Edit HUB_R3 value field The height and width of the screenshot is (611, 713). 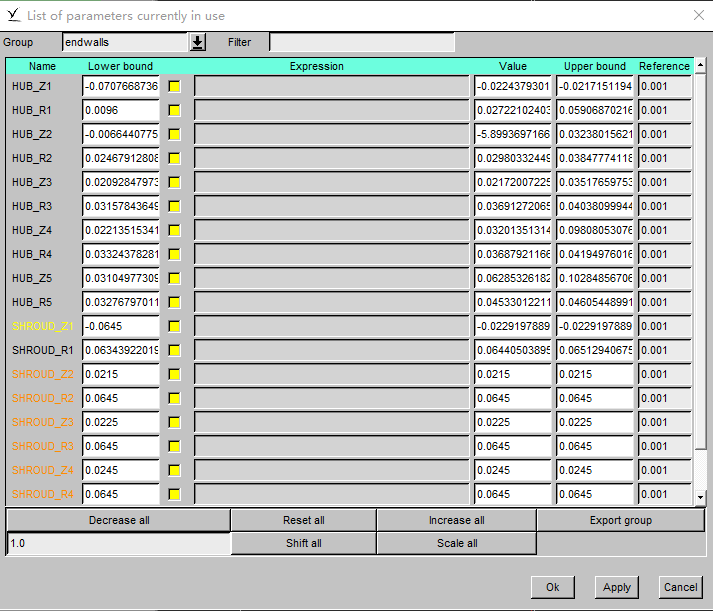pyautogui.click(x=513, y=206)
